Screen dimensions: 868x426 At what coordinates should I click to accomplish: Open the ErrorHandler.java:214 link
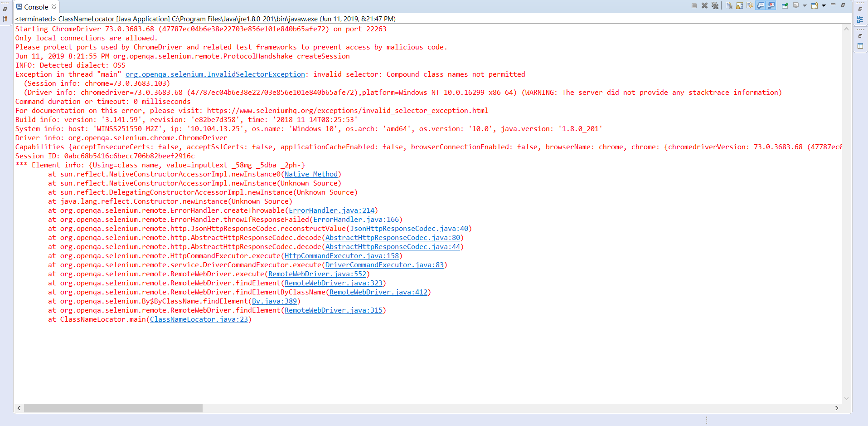point(331,211)
